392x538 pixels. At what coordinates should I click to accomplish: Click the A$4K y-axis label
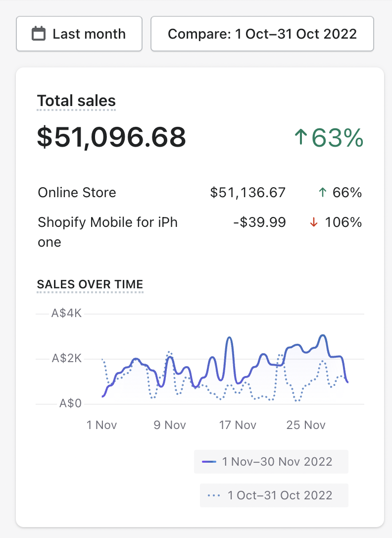pyautogui.click(x=66, y=314)
